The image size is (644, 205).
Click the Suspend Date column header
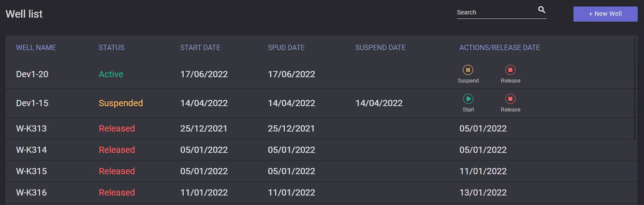[380, 48]
